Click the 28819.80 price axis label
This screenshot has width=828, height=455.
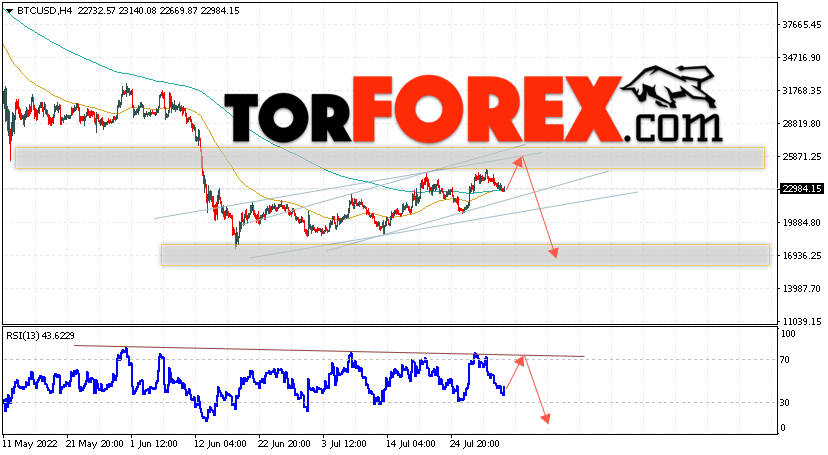[x=802, y=124]
